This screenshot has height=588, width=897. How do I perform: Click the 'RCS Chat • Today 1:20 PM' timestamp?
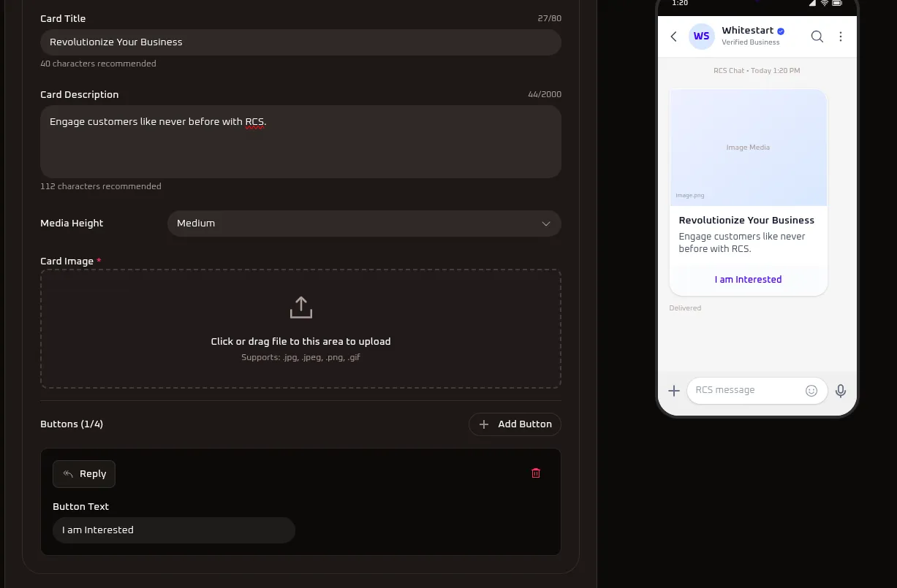tap(757, 71)
